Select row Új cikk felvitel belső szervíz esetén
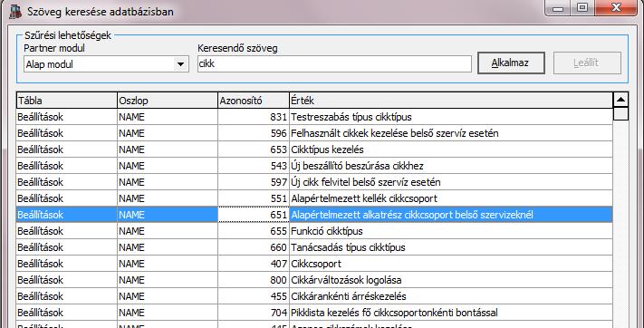This screenshot has height=328, width=644. 314,182
